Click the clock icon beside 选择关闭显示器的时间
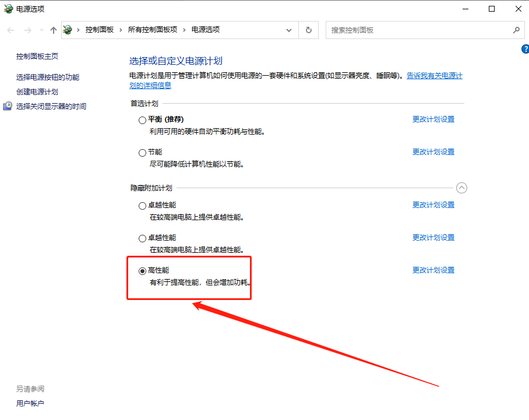Image resolution: width=529 pixels, height=420 pixels. click(8, 106)
